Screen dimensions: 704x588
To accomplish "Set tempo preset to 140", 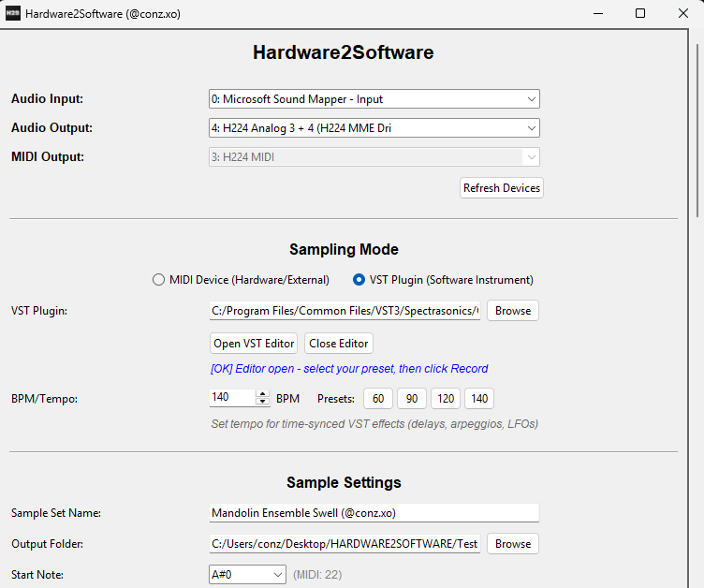I will coord(479,399).
